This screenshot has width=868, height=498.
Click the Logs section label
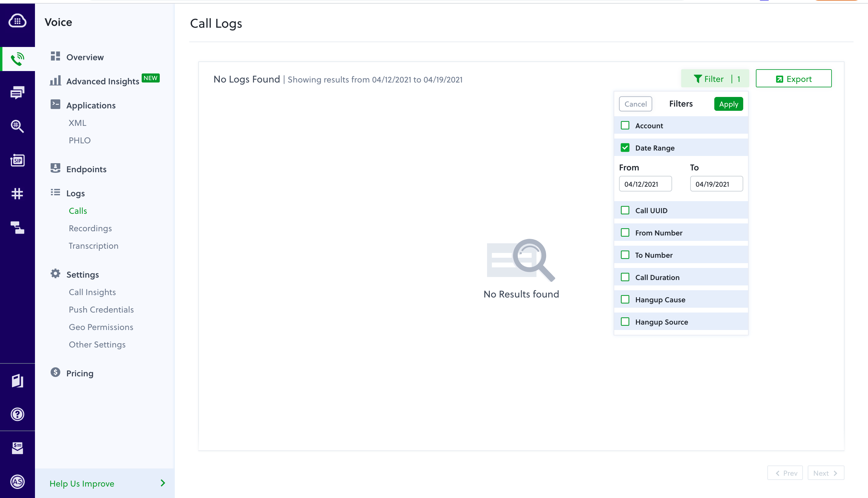(x=75, y=193)
